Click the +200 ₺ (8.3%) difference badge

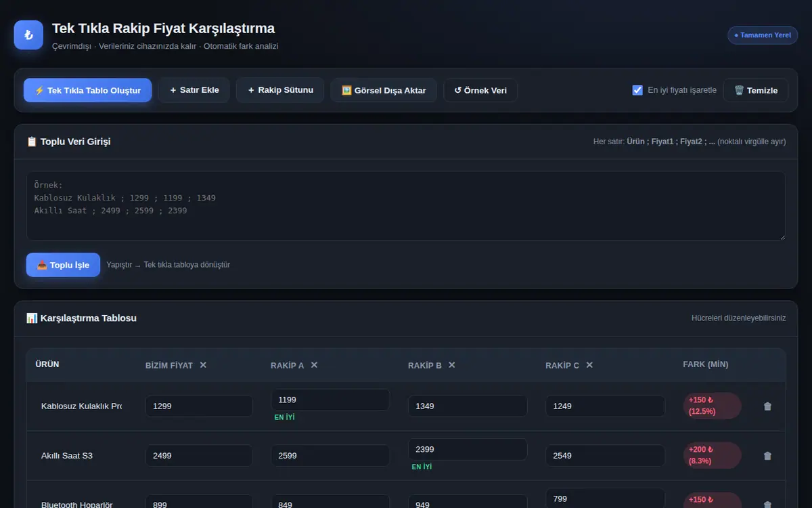[712, 455]
